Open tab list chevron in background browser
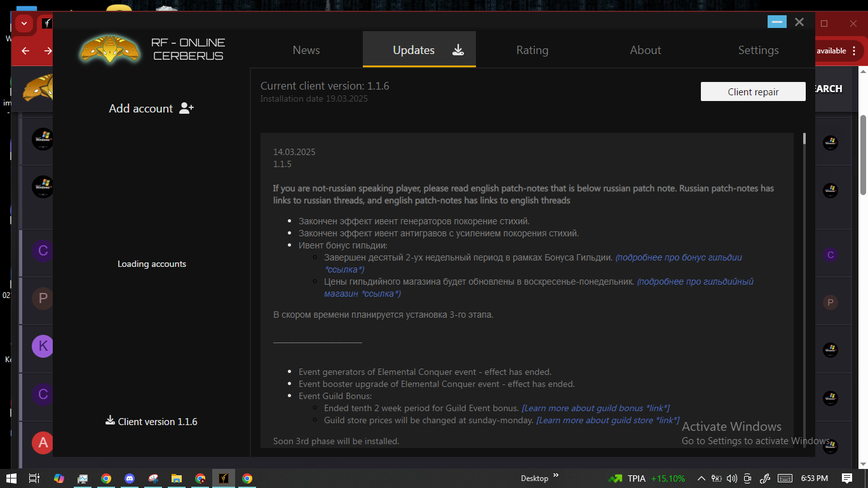 click(x=24, y=24)
